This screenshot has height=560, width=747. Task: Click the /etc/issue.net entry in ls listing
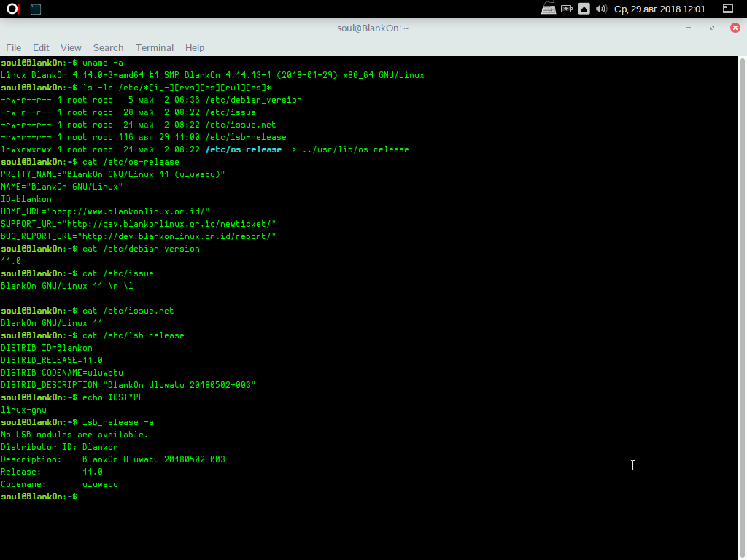pos(241,125)
